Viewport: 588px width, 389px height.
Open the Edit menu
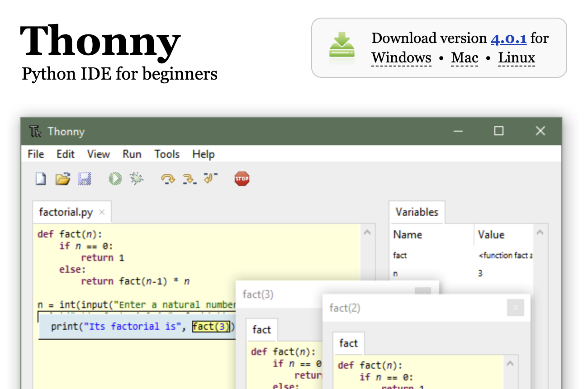(66, 154)
